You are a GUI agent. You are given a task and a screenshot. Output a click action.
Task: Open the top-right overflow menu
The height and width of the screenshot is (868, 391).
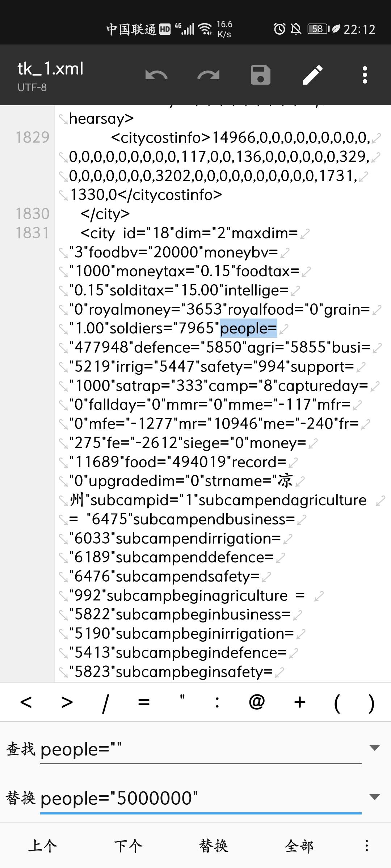click(x=365, y=75)
